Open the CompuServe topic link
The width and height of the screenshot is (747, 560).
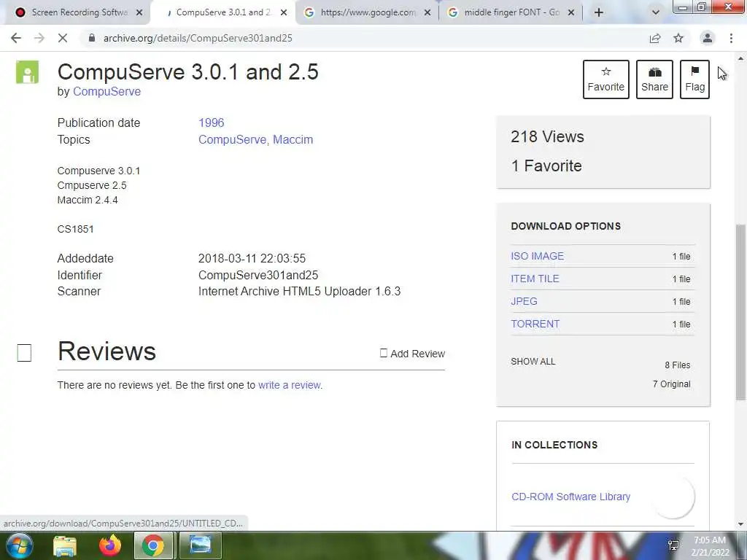(232, 139)
